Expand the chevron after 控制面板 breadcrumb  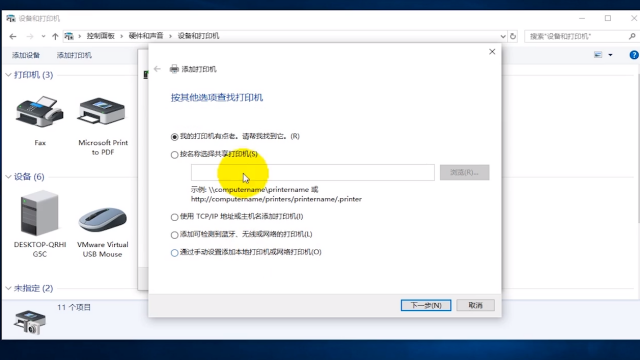tap(122, 36)
